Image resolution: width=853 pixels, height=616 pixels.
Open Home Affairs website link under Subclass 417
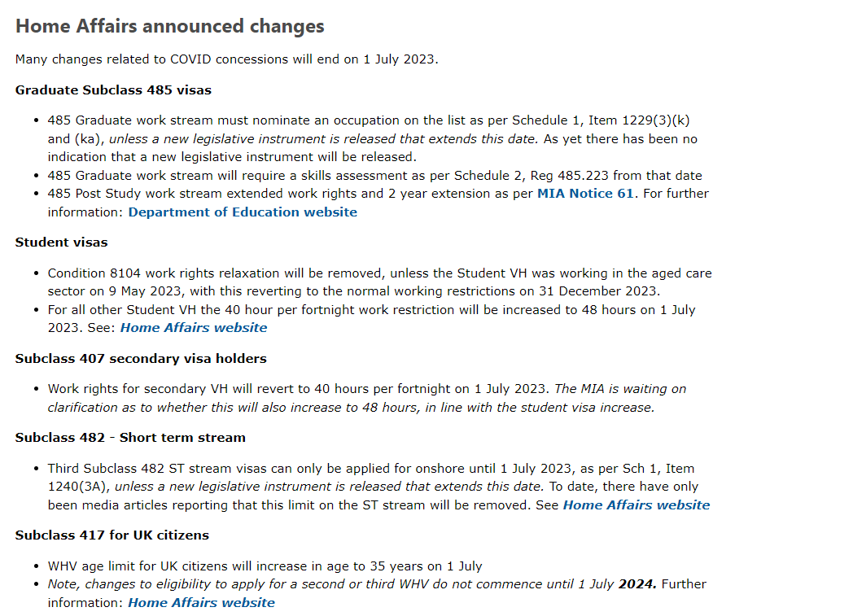[x=201, y=603]
